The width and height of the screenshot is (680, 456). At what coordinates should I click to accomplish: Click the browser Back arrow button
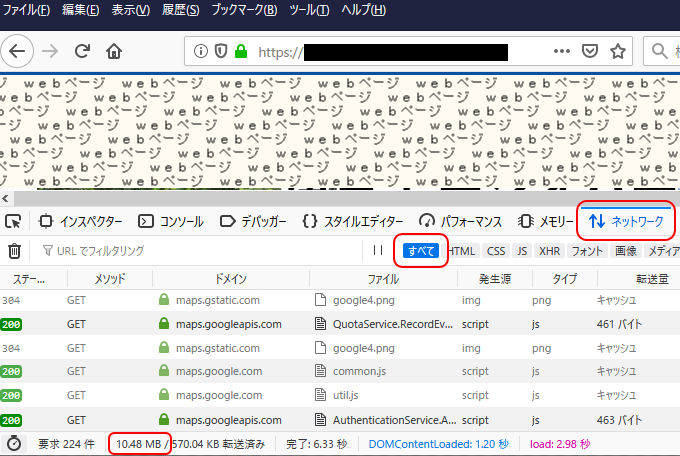(x=17, y=51)
